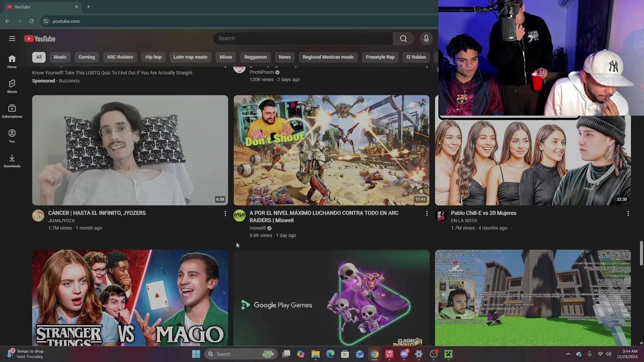Play the CÁNCER video thumbnail
The width and height of the screenshot is (644, 362).
130,150
